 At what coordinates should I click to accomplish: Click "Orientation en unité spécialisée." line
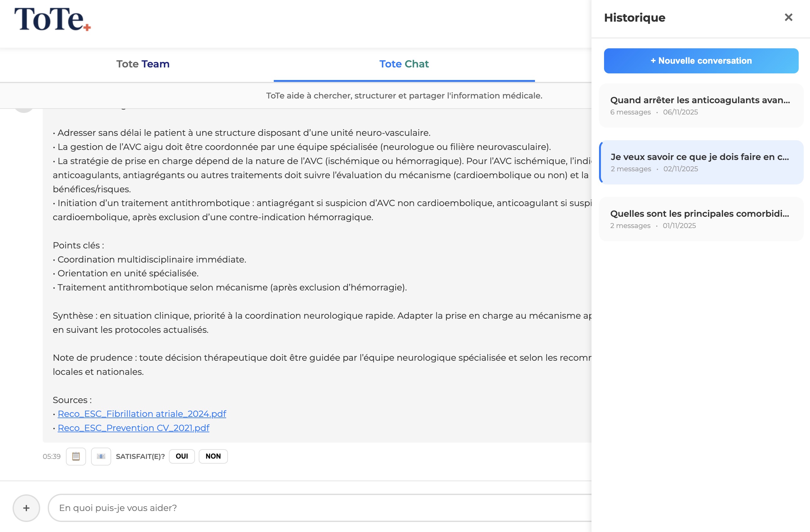point(128,273)
